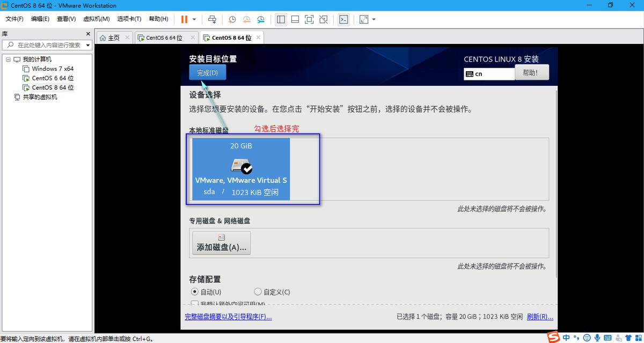
Task: Open Sogou voice input with the microphone icon
Action: [597, 338]
